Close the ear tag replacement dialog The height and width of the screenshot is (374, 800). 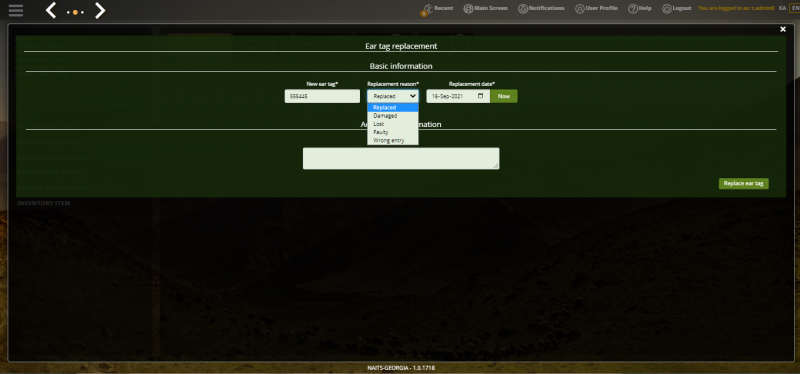click(x=783, y=30)
